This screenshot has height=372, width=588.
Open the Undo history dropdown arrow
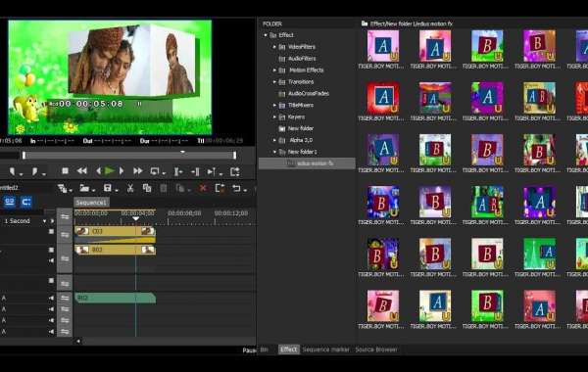(245, 190)
